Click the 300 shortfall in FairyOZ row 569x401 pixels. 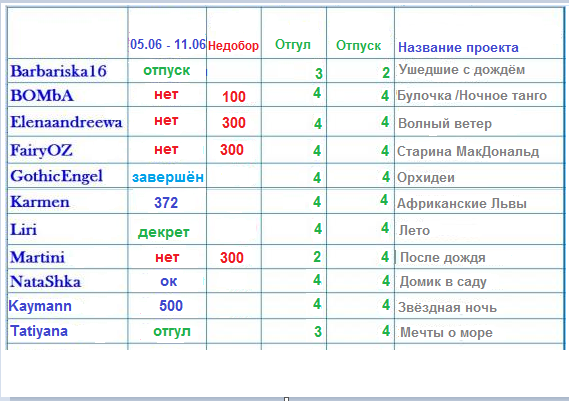pyautogui.click(x=232, y=150)
